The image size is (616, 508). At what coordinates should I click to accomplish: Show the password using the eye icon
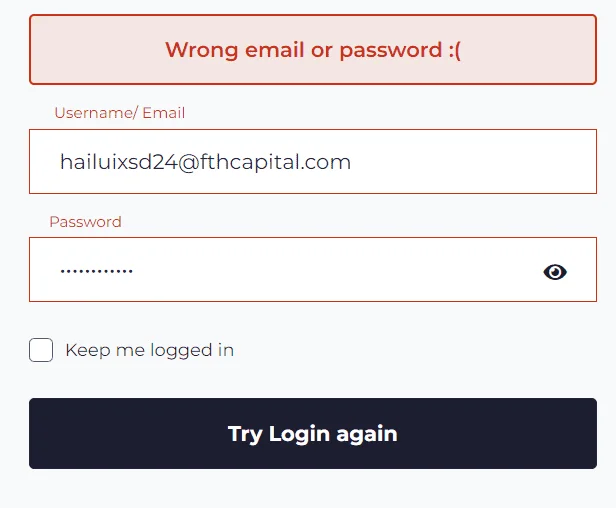click(x=555, y=272)
